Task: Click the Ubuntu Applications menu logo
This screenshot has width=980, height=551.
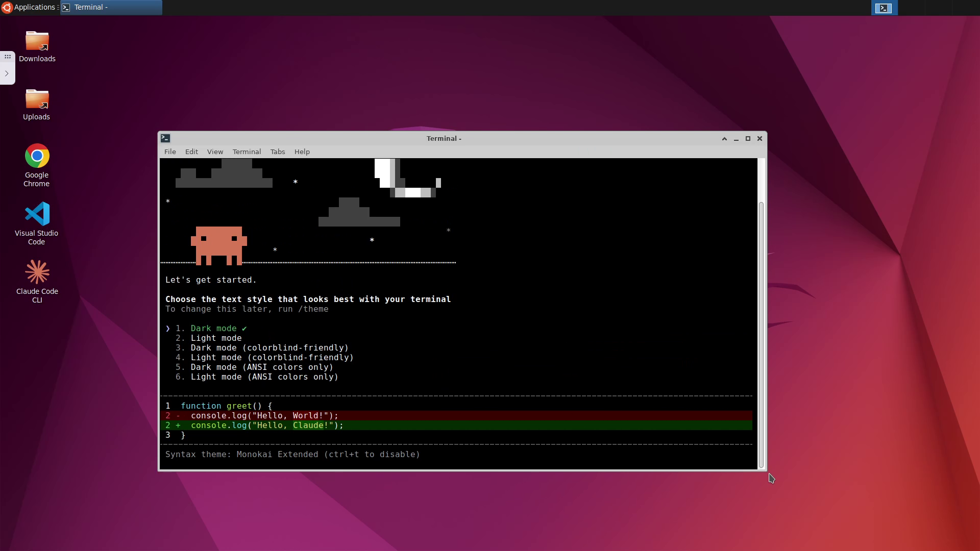Action: tap(7, 7)
